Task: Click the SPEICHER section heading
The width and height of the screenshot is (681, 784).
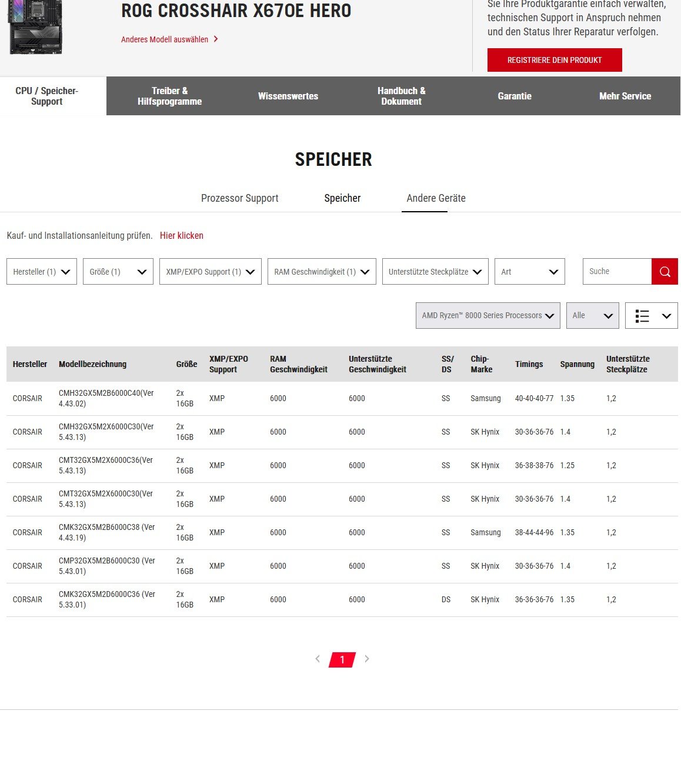Action: click(333, 159)
